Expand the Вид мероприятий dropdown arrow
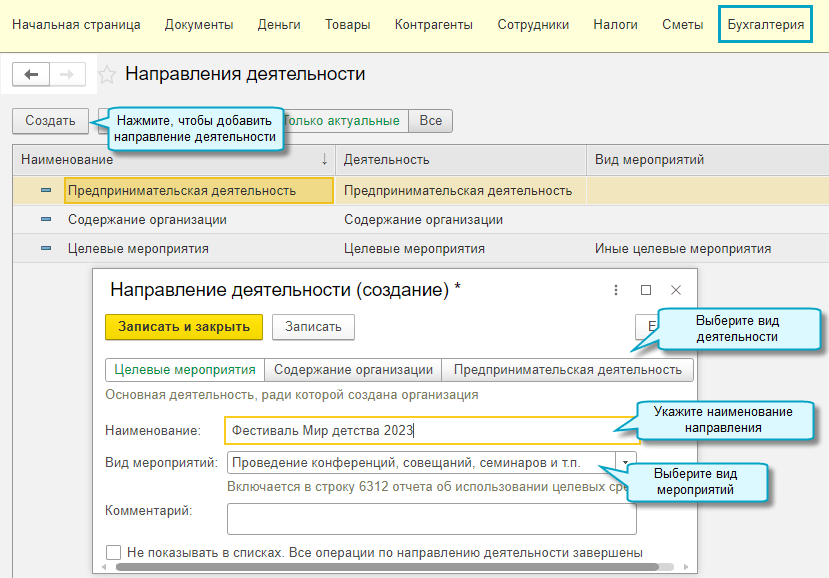 coord(625,463)
